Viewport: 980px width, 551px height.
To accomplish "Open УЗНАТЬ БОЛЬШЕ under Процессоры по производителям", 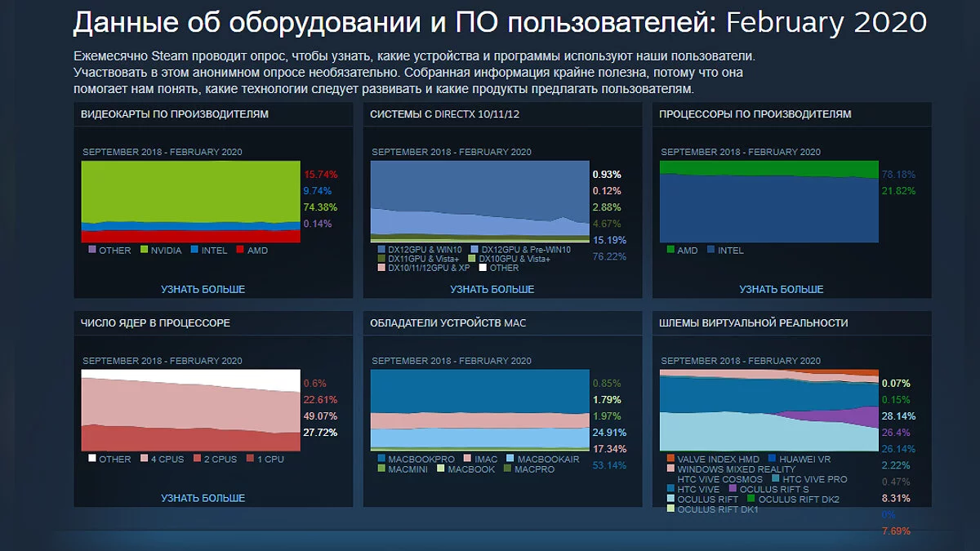I will [782, 289].
